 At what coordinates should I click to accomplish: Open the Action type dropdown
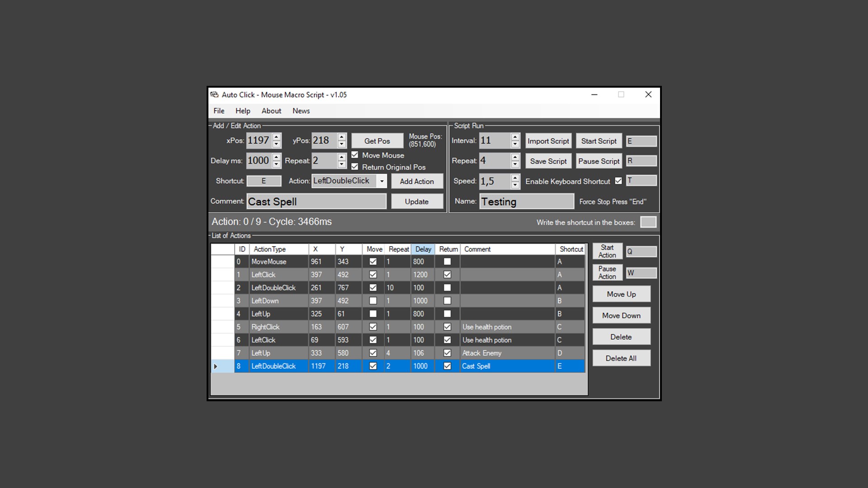[x=382, y=181]
